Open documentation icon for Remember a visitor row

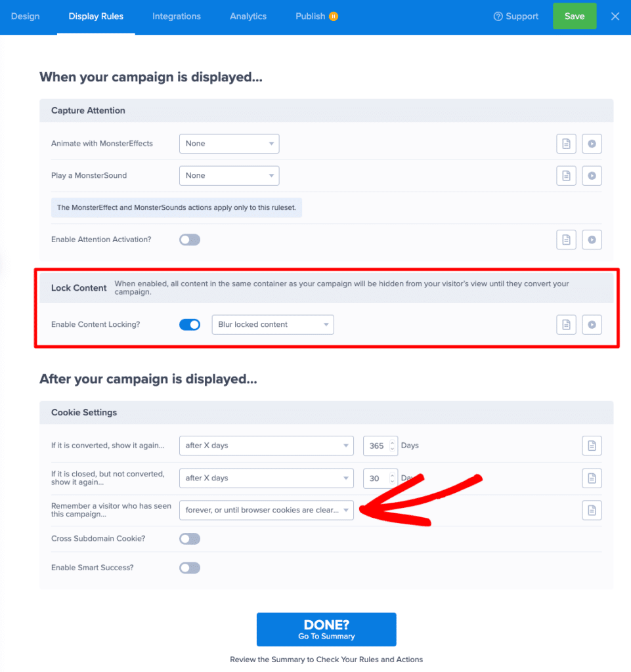click(592, 510)
